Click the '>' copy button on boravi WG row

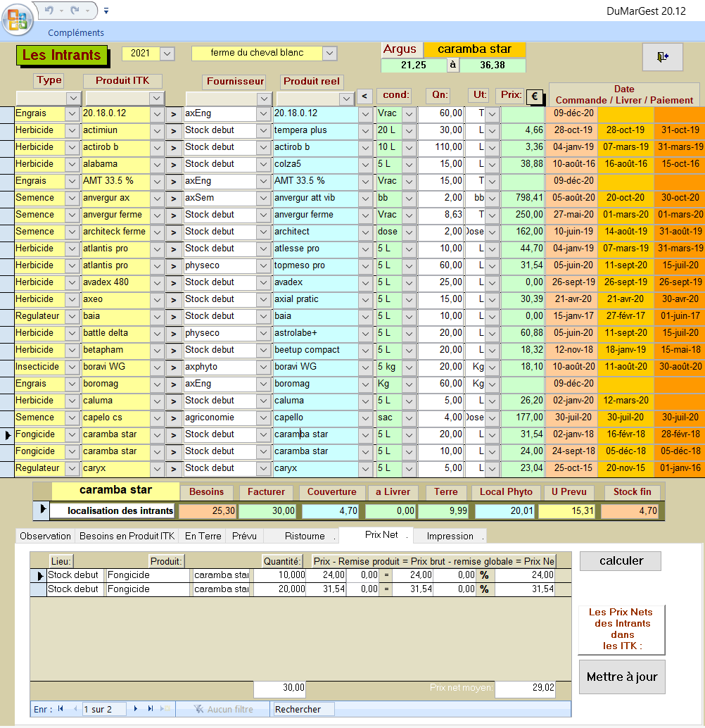click(x=174, y=368)
